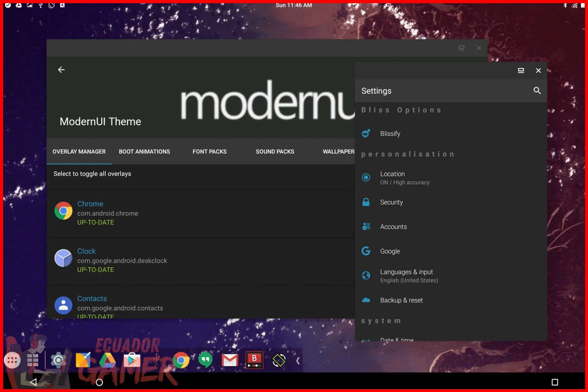588x392 pixels.
Task: Open Blissify via its icon
Action: [x=366, y=133]
